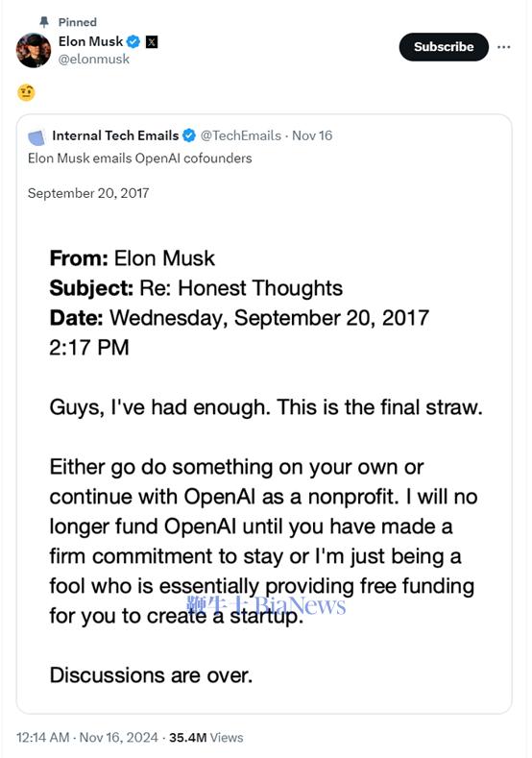Image resolution: width=532 pixels, height=758 pixels.
Task: Click the pinned pushpin icon
Action: 44,22
